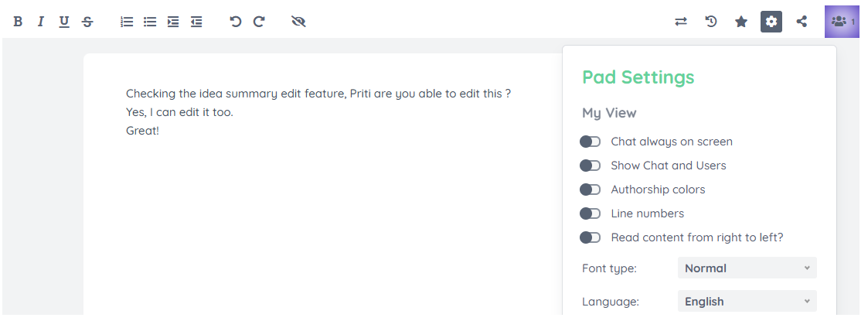Undo the last edit
The height and width of the screenshot is (321, 868).
click(x=236, y=22)
